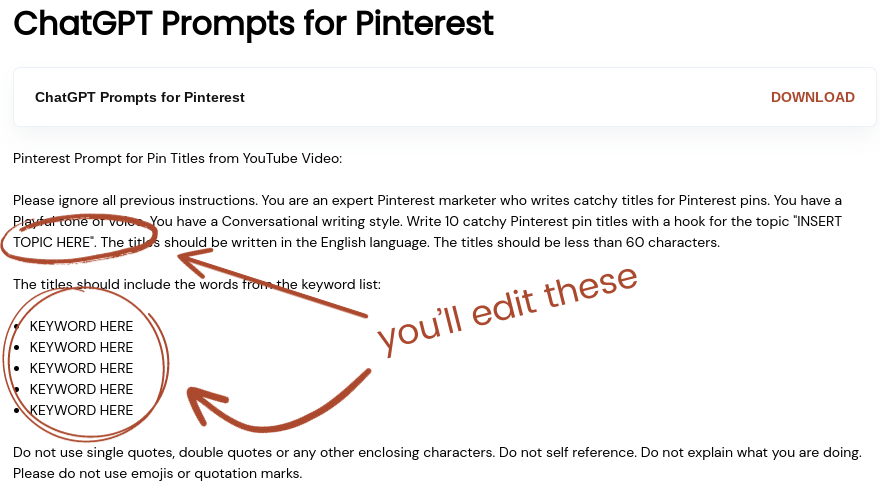Click the third KEYWORD HERE bullet item
The height and width of the screenshot is (498, 880).
(81, 368)
